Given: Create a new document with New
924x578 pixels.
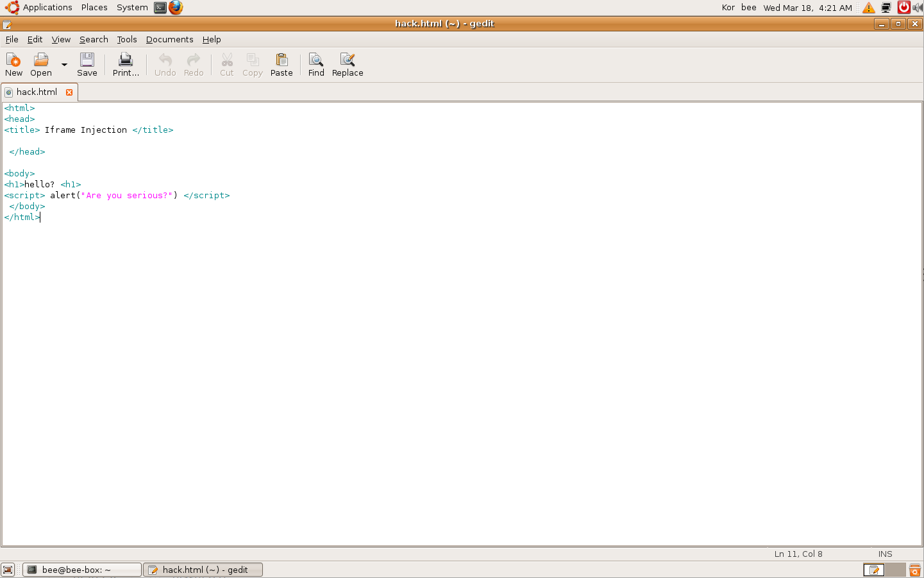Looking at the screenshot, I should 13,65.
